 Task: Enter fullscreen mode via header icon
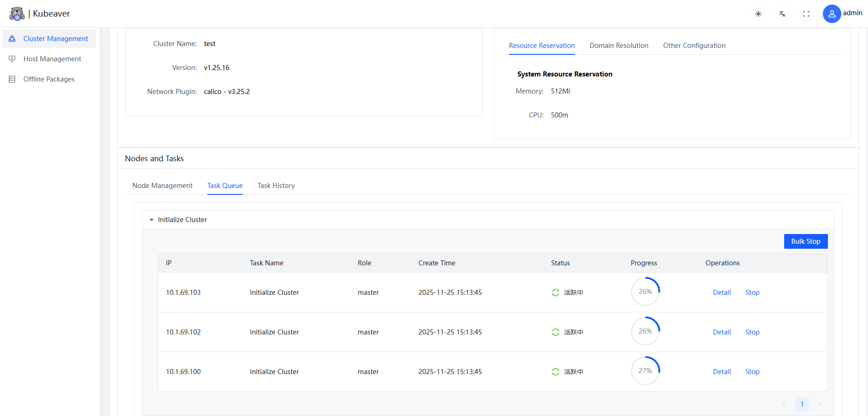(806, 14)
